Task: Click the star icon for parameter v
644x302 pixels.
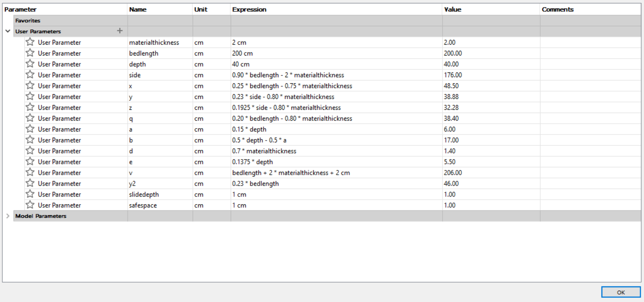Action: click(30, 172)
